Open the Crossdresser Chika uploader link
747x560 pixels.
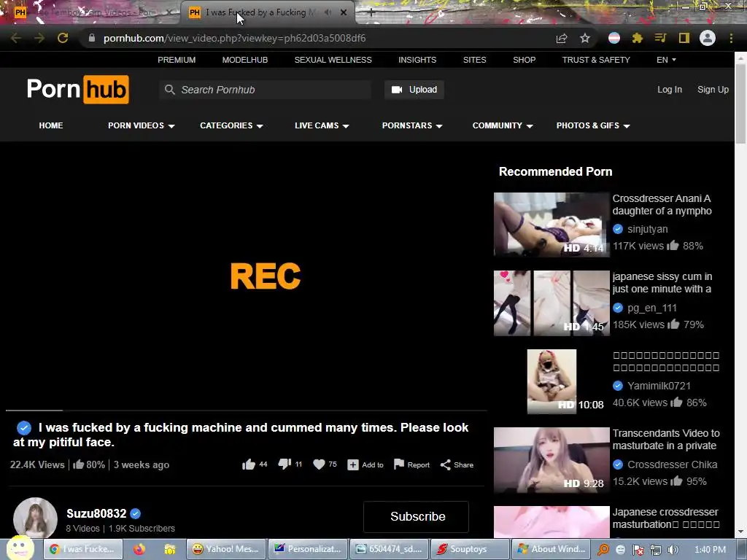pyautogui.click(x=672, y=464)
